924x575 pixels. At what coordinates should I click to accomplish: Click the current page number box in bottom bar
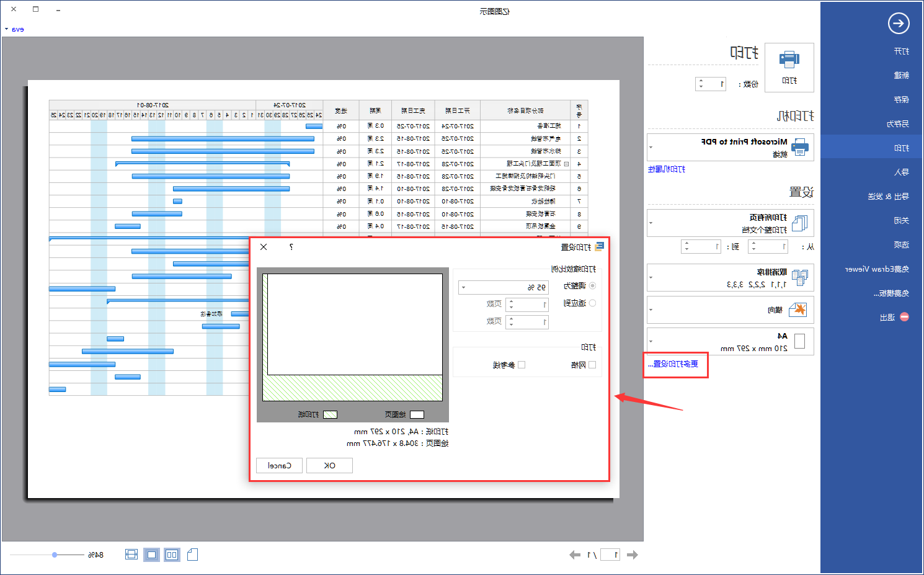pyautogui.click(x=610, y=555)
